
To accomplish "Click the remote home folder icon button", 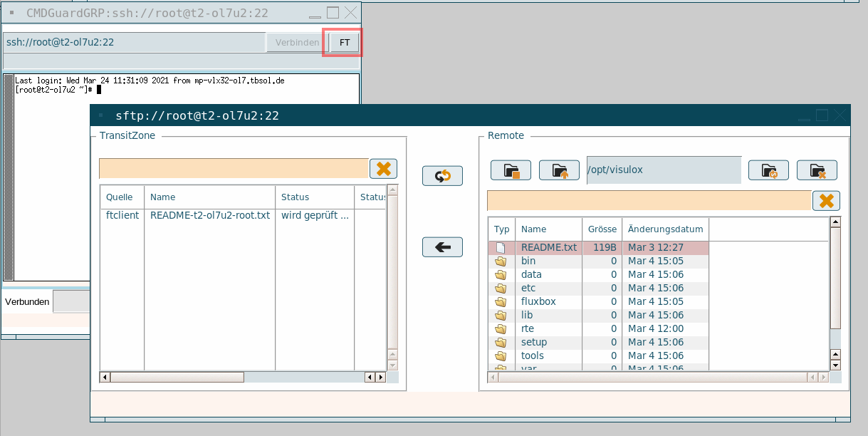I will point(511,170).
